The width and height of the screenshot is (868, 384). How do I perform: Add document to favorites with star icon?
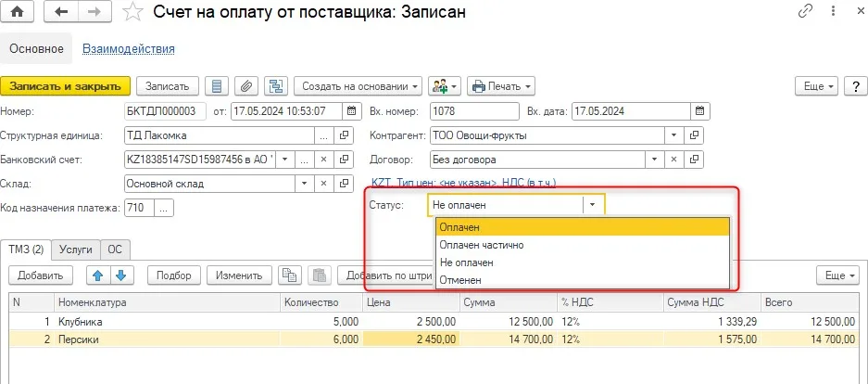pyautogui.click(x=132, y=12)
